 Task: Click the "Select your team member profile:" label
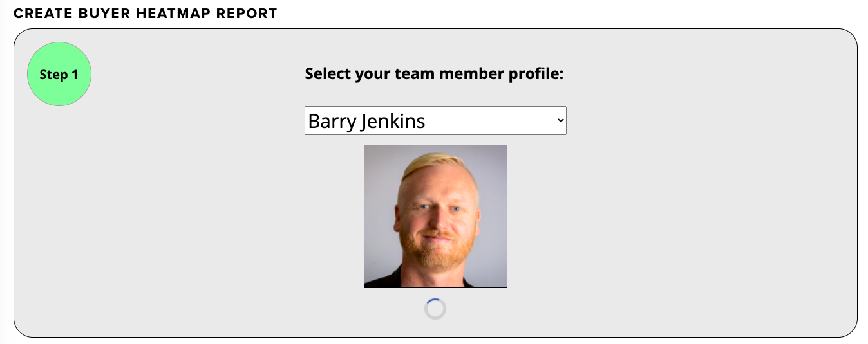coord(434,74)
